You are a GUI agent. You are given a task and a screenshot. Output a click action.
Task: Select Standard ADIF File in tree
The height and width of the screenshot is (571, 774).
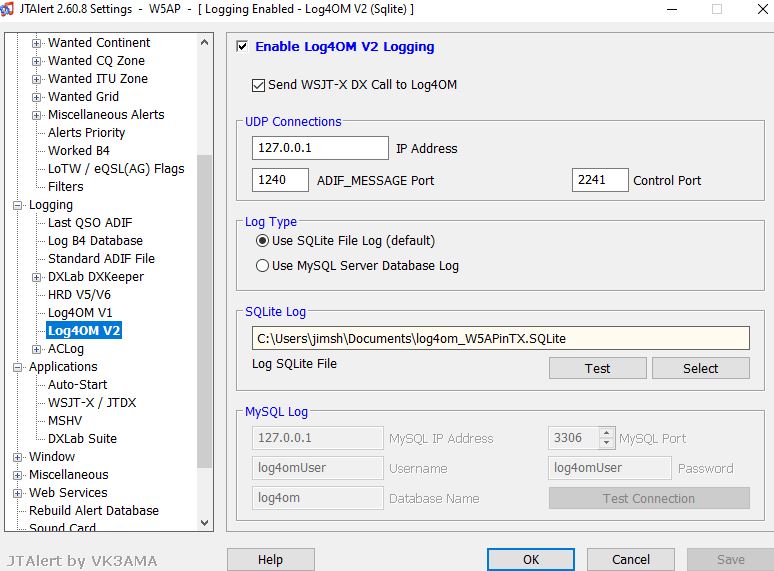pos(101,259)
